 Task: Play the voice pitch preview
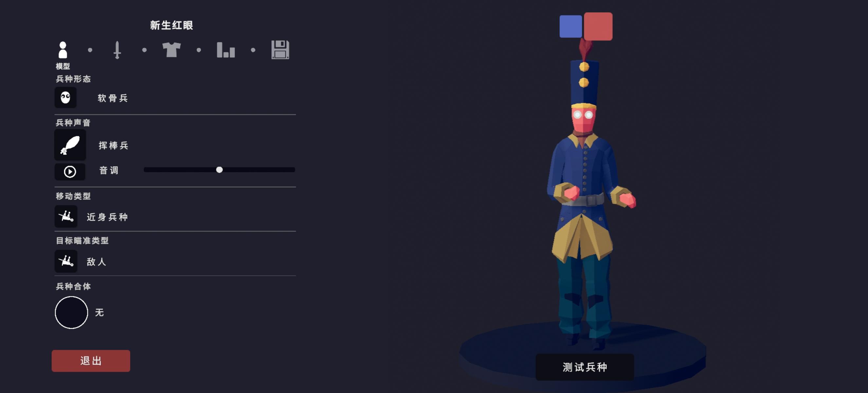pyautogui.click(x=70, y=172)
